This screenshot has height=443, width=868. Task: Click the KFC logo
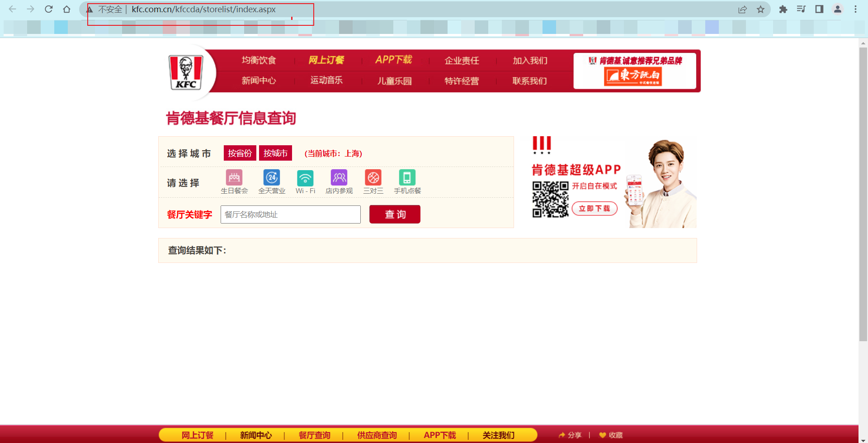[186, 72]
